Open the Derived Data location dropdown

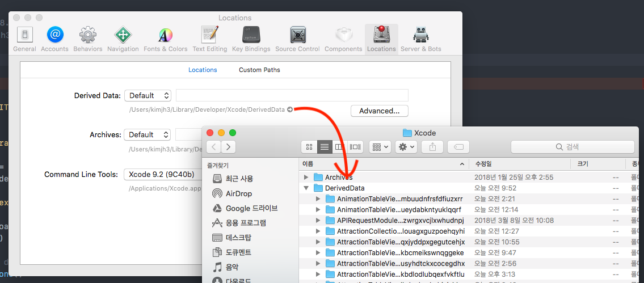pos(148,96)
